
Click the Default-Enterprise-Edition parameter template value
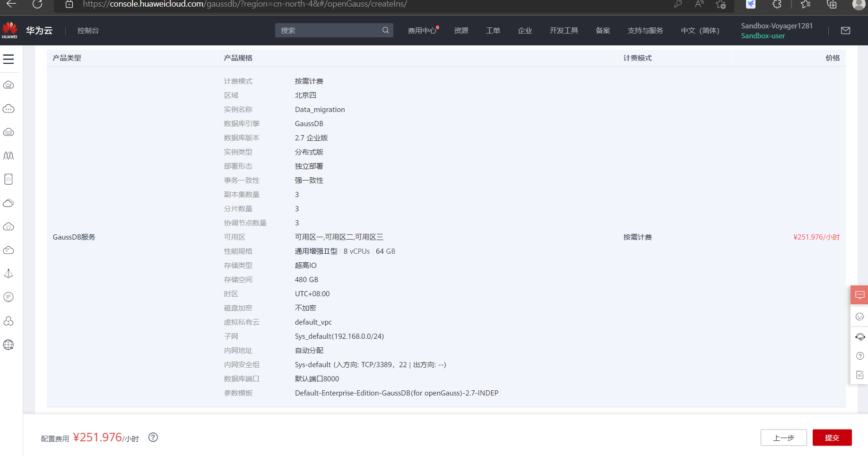397,393
